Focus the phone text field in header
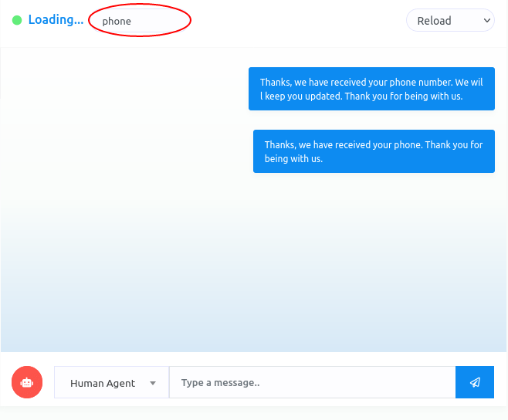Screen dimensions: 508x420 point(140,21)
